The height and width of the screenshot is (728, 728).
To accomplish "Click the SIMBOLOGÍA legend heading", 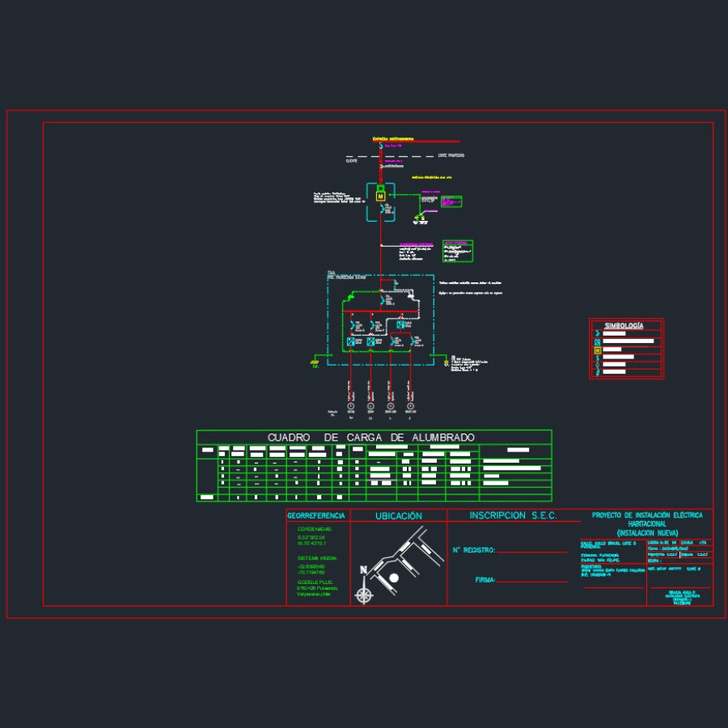I will [624, 325].
